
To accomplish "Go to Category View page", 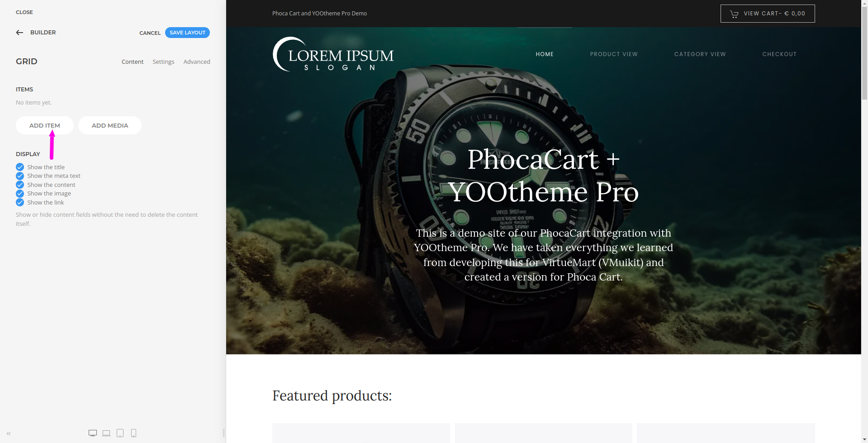I will [x=700, y=54].
